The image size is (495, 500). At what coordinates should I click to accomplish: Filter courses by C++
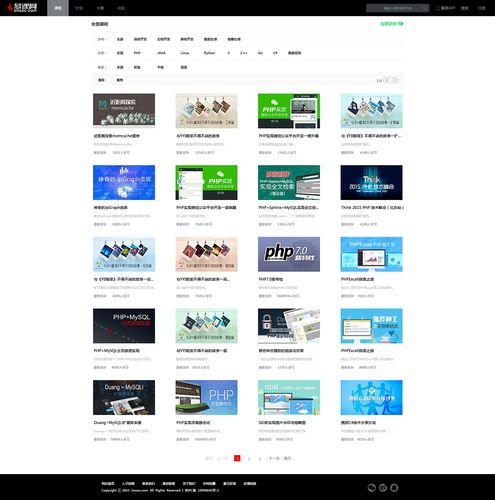tap(244, 53)
